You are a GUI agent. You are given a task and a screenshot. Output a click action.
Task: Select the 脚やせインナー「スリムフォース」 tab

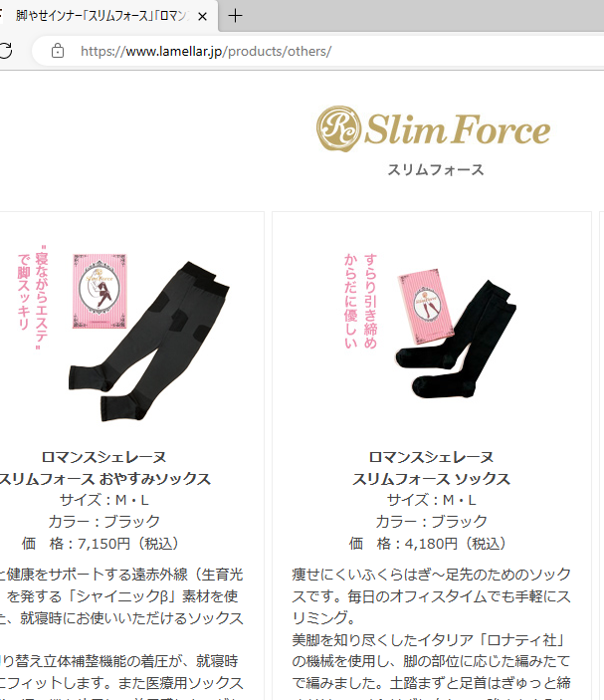pyautogui.click(x=101, y=16)
